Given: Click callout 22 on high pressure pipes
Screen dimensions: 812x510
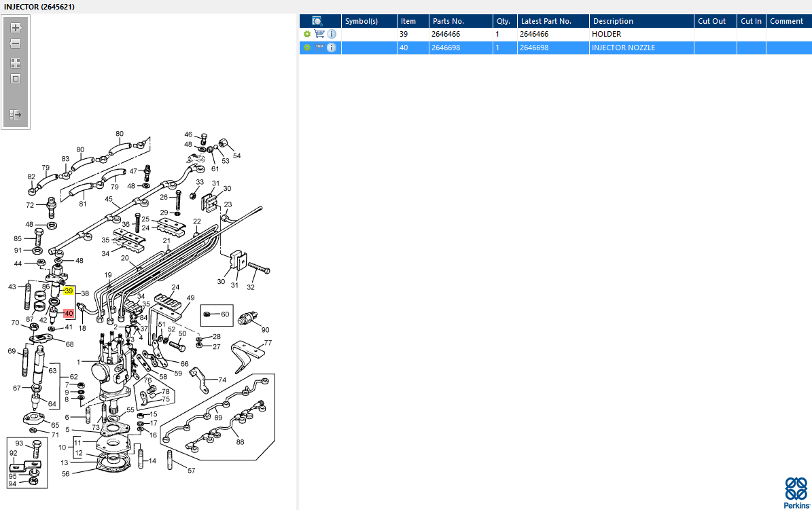Looking at the screenshot, I should 197,221.
